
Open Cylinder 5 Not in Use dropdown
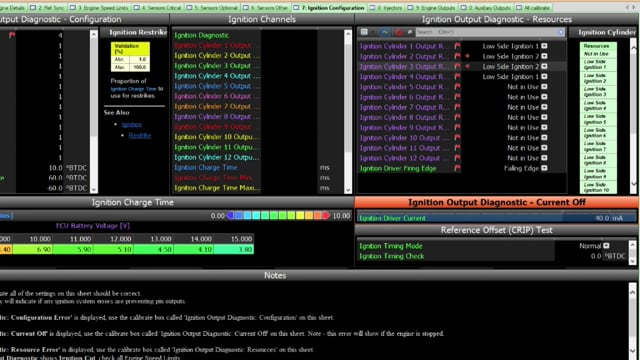544,87
